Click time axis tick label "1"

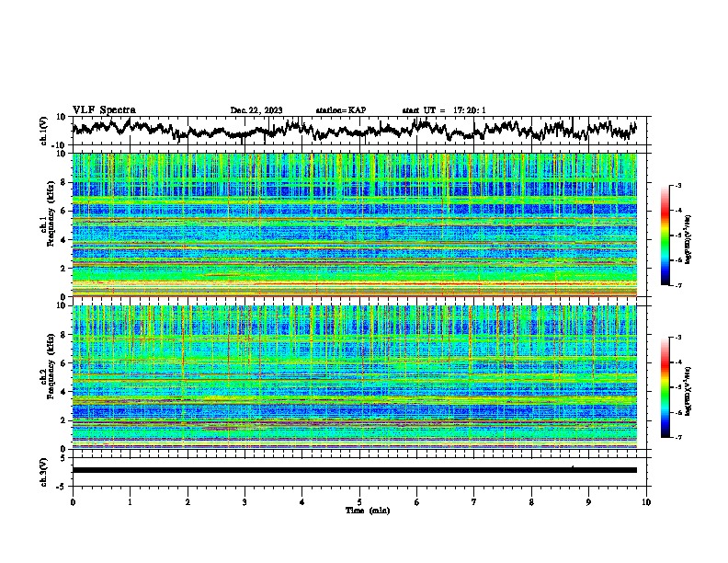pyautogui.click(x=130, y=502)
